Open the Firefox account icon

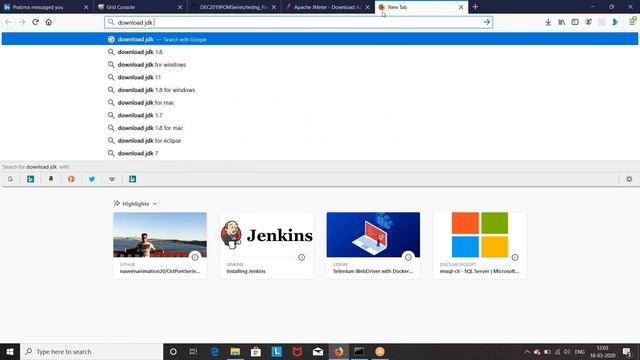click(588, 22)
